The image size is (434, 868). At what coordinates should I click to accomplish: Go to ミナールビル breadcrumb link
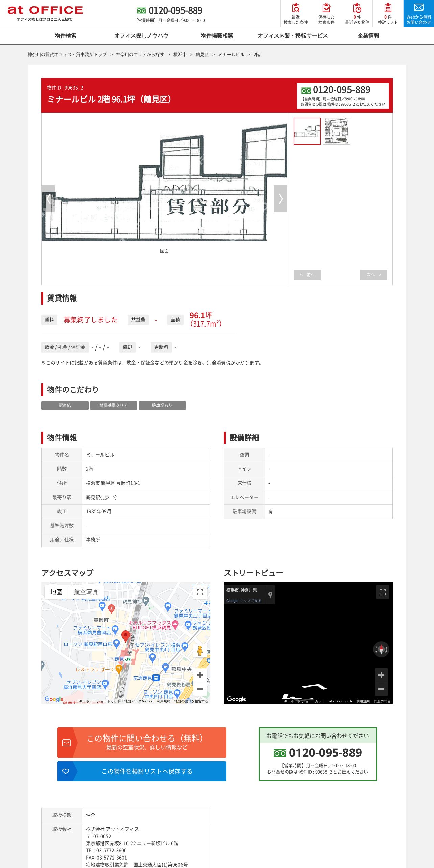click(x=231, y=55)
